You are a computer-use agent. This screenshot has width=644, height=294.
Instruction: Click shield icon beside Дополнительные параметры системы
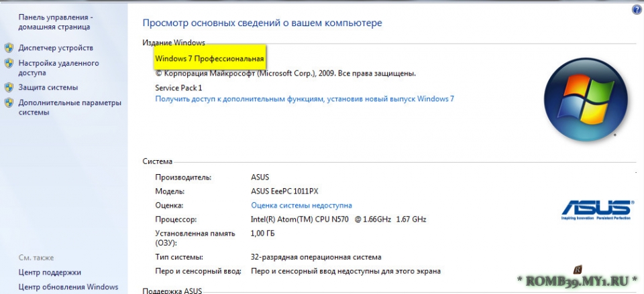(9, 103)
